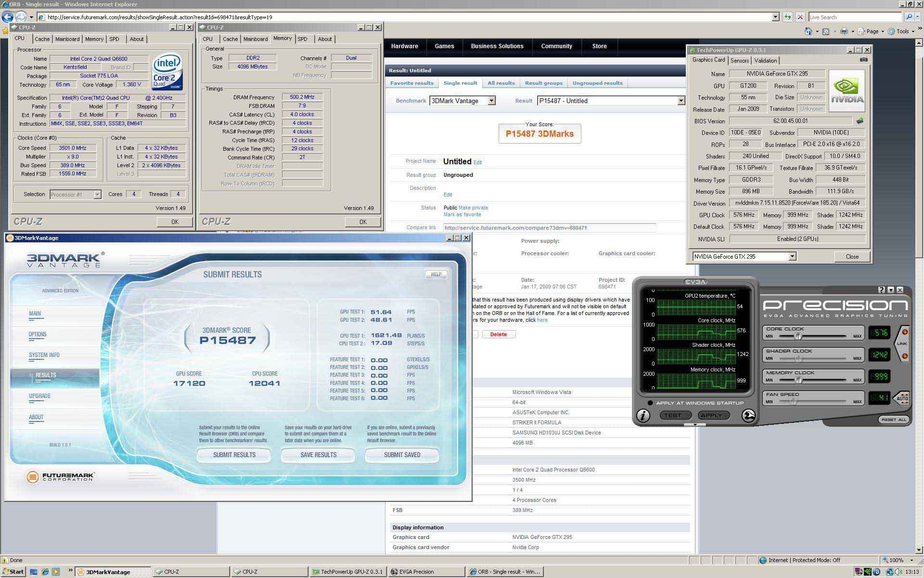The height and width of the screenshot is (578, 924).
Task: Click the IE Back arrow button
Action: tap(7, 17)
